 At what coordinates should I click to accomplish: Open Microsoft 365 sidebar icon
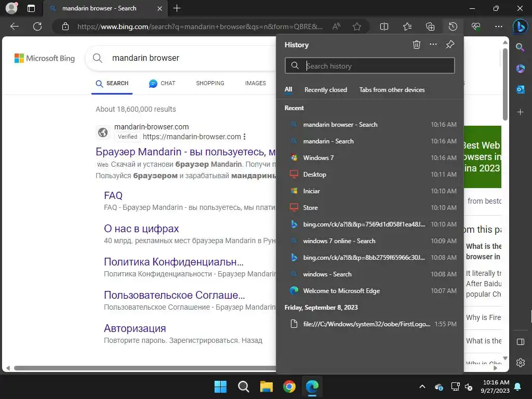coord(520,68)
